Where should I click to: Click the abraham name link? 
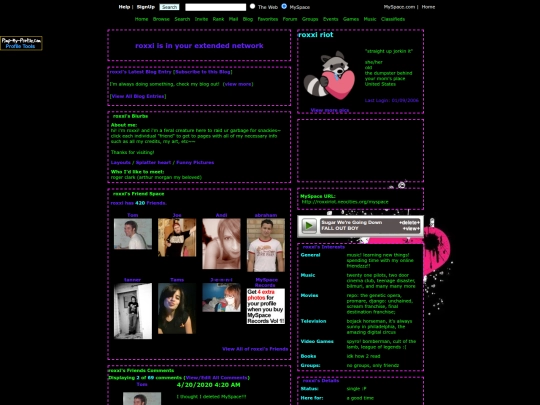(x=266, y=215)
